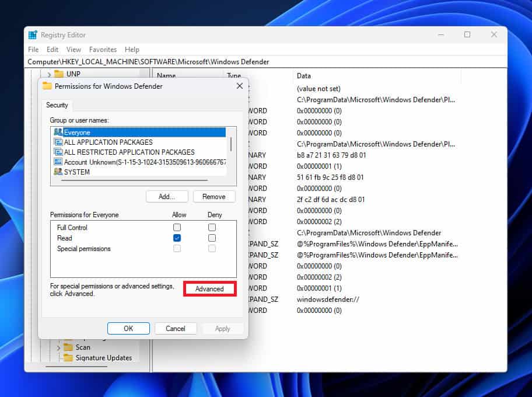Untick Allow for Read permission

click(177, 238)
